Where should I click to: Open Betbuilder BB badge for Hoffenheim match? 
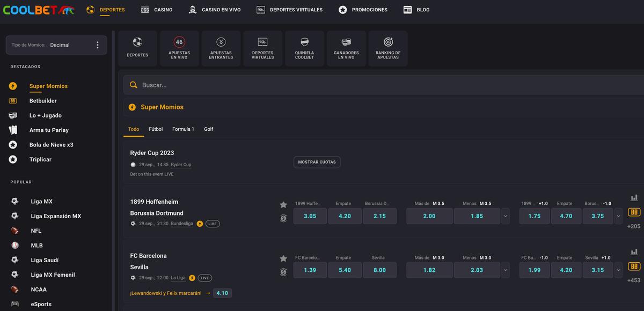[x=634, y=212]
